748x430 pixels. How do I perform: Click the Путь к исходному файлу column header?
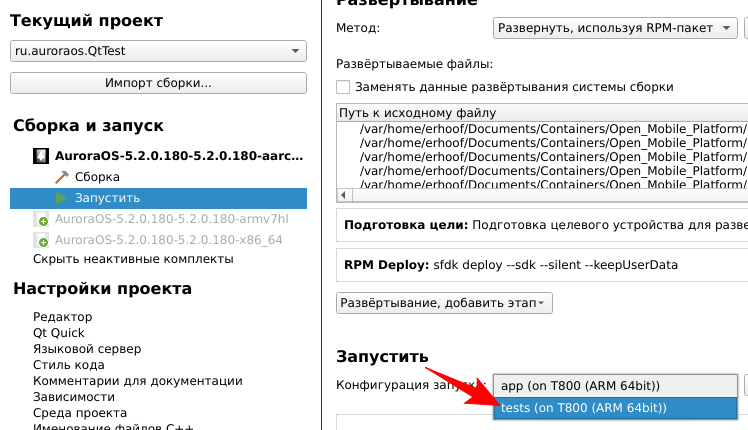pos(542,113)
